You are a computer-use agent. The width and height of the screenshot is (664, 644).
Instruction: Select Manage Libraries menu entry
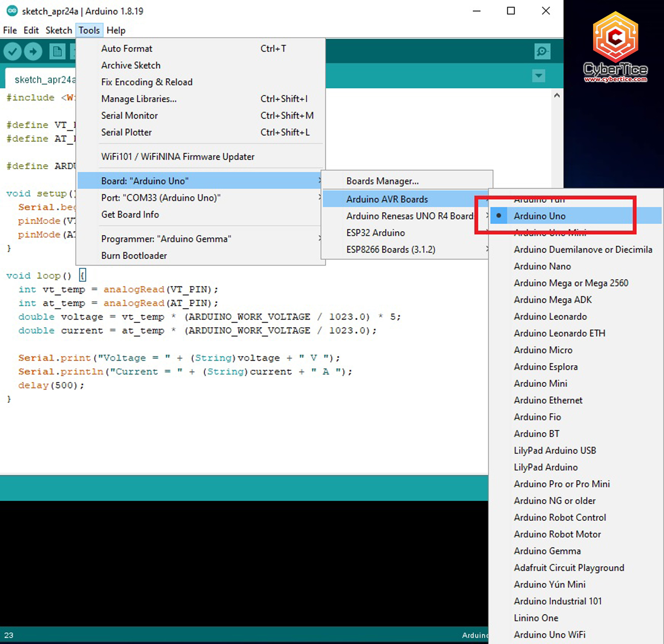pyautogui.click(x=139, y=99)
